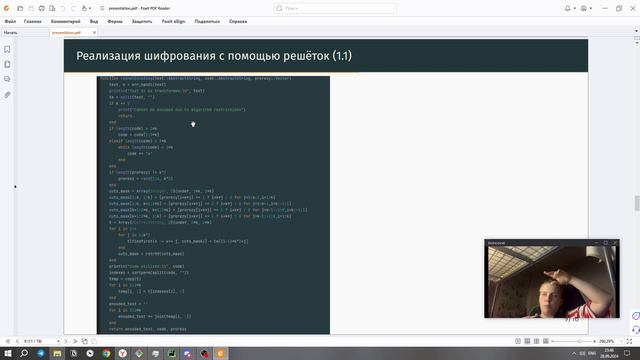
Task: Expand the notifications bell dropdown arrow
Action: pos(574,8)
